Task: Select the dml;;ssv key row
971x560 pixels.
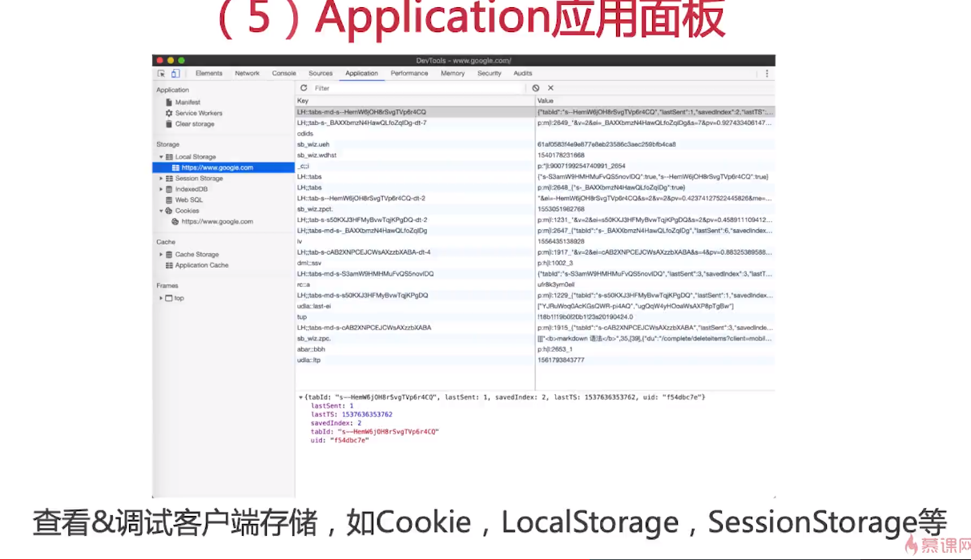Action: (x=534, y=263)
